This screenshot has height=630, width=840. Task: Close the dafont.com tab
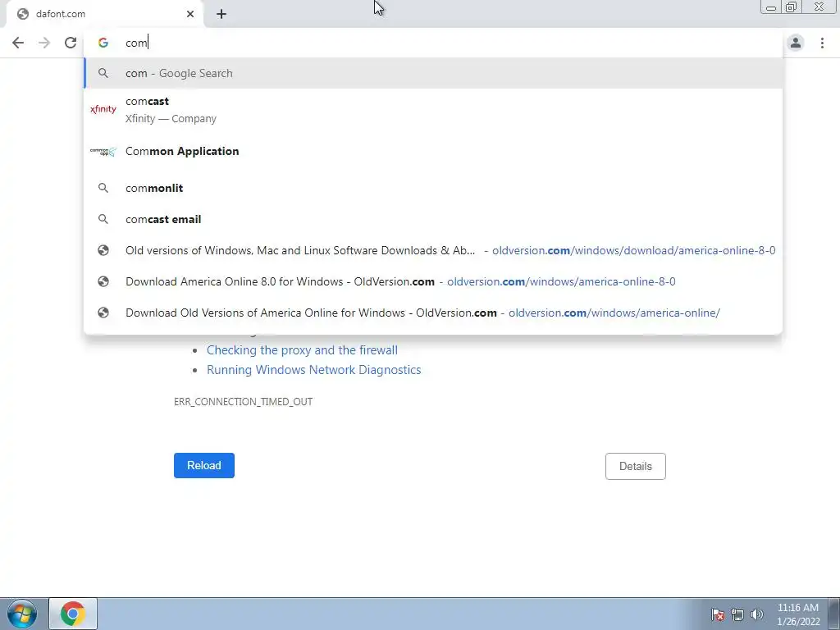point(190,14)
